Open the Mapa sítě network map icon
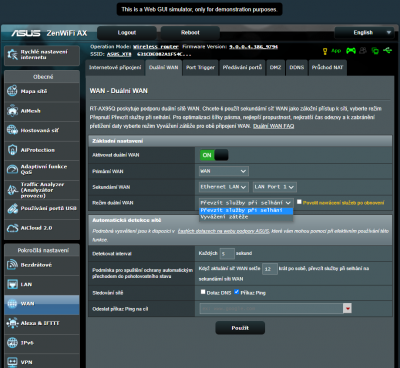 pos(12,91)
